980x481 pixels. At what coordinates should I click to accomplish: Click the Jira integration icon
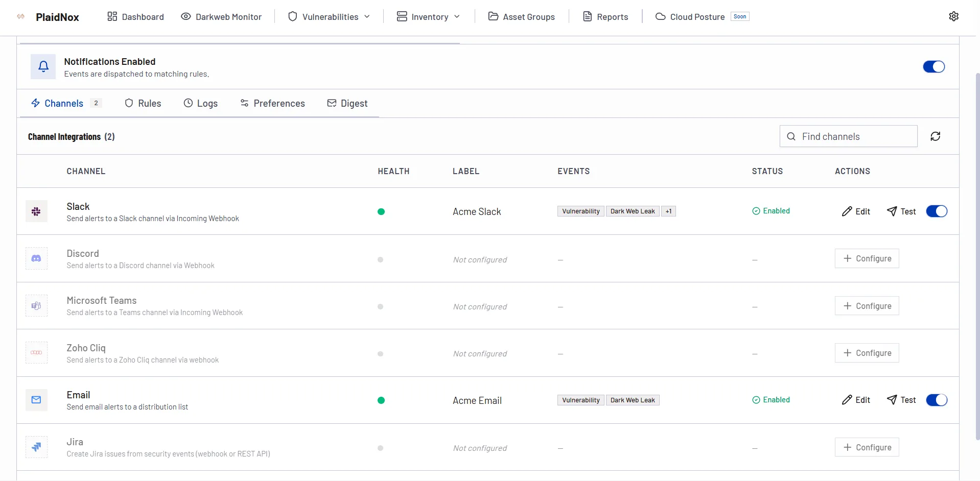tap(36, 447)
